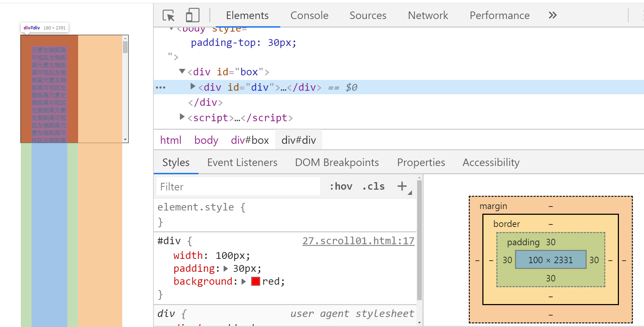644x327 pixels.
Task: Click the 100 × 2331 content box
Action: [550, 260]
